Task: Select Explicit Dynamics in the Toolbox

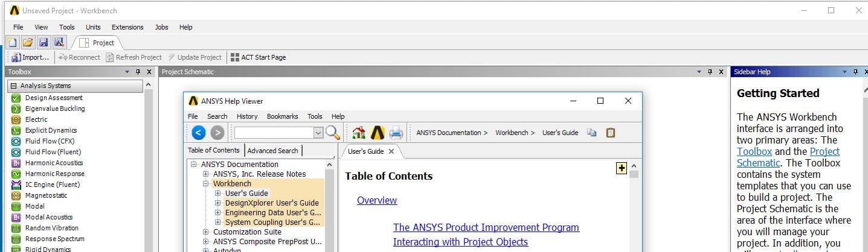Action: (51, 130)
